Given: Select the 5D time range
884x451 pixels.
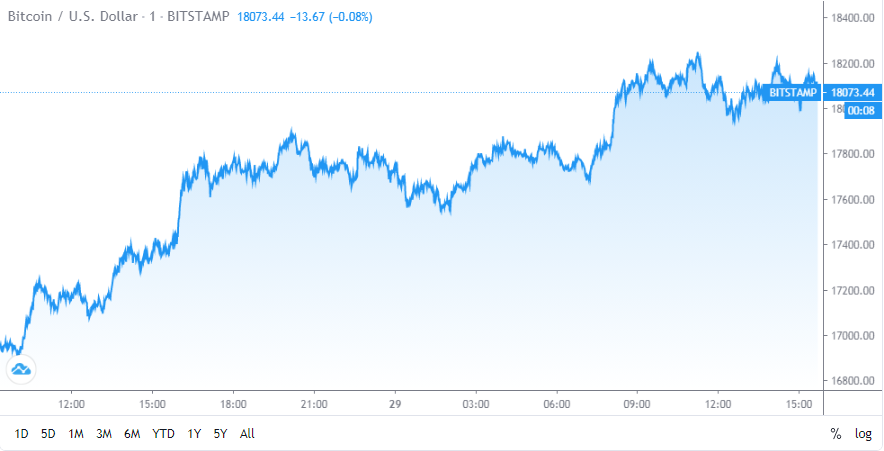Looking at the screenshot, I should click(48, 434).
